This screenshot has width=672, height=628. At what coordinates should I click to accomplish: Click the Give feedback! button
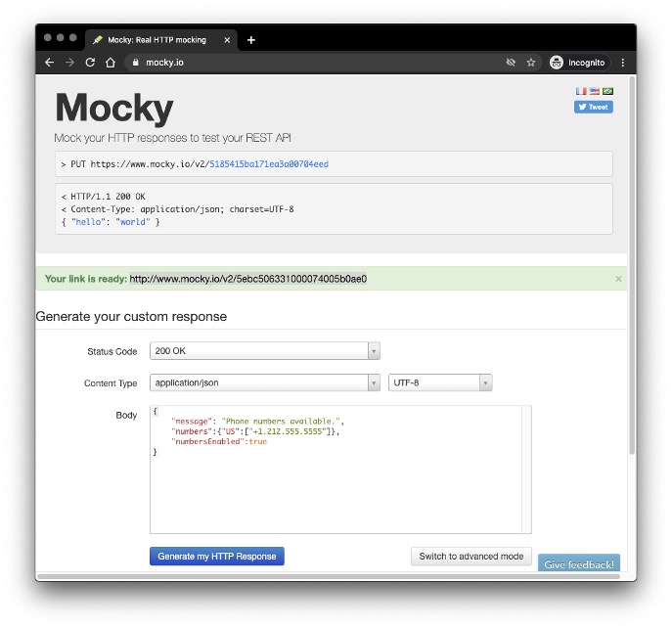[x=579, y=563]
